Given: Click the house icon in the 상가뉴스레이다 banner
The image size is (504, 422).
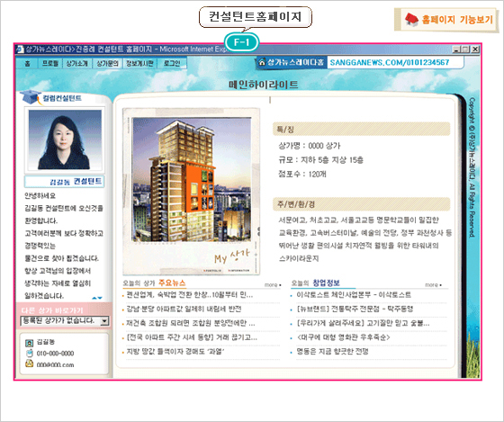Looking at the screenshot, I should pyautogui.click(x=262, y=62).
